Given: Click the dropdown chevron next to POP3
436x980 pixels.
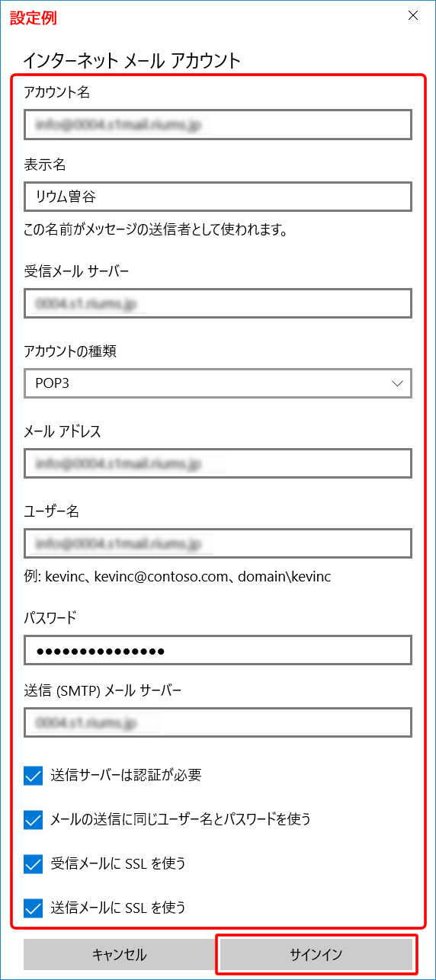Looking at the screenshot, I should click(396, 383).
